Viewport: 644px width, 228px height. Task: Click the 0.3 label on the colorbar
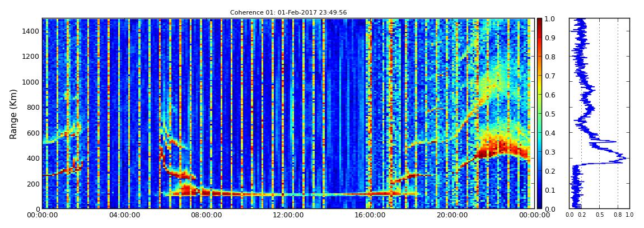pyautogui.click(x=550, y=152)
